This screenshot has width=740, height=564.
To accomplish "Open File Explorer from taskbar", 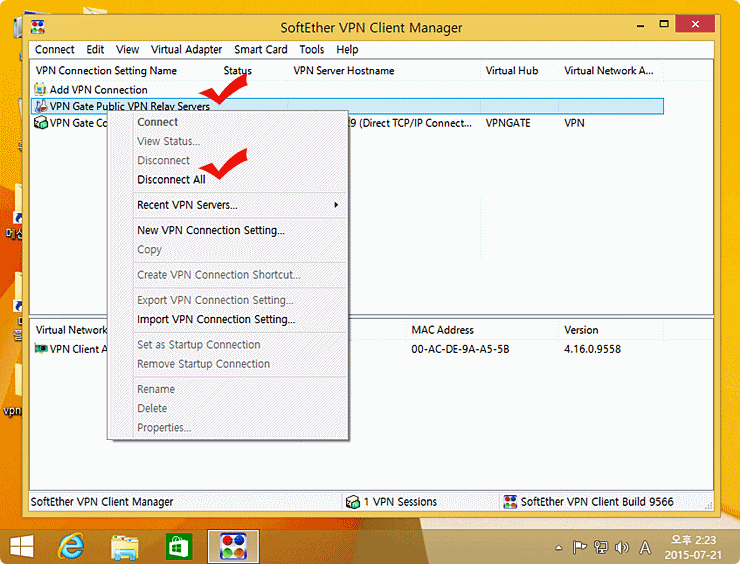I will pos(125,547).
